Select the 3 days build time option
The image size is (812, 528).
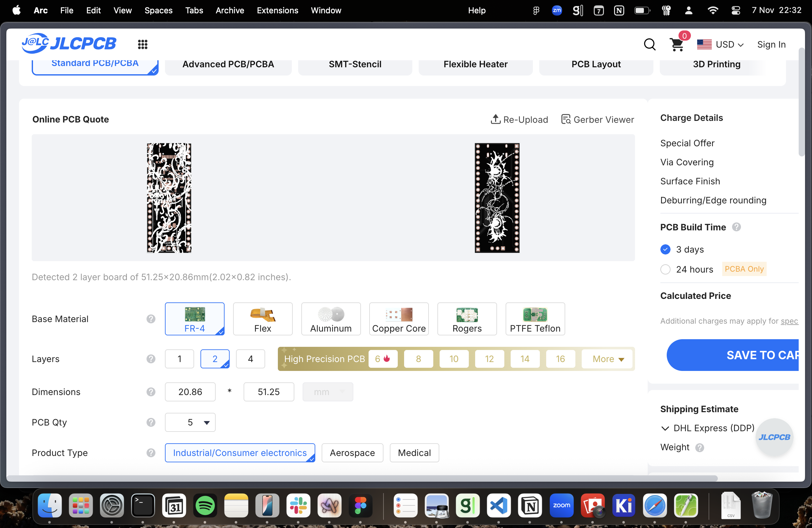(665, 249)
